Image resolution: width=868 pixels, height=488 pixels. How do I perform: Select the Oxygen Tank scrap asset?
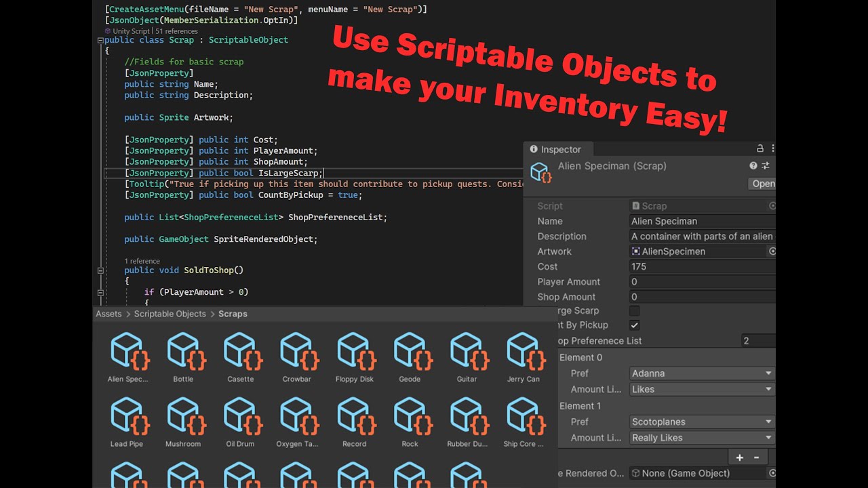297,422
